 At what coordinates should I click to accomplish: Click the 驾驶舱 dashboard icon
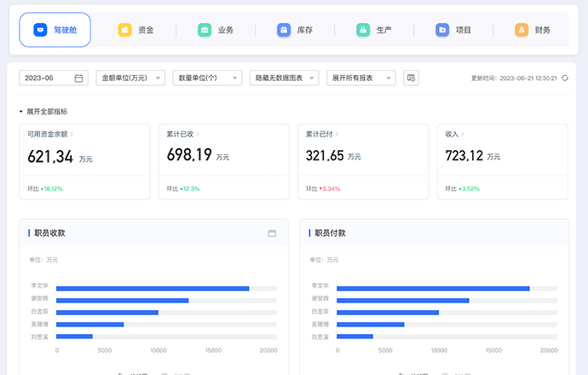[40, 30]
